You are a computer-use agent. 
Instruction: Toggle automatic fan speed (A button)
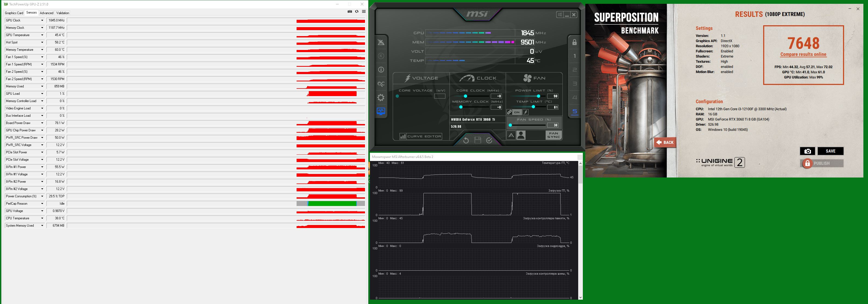coord(511,135)
